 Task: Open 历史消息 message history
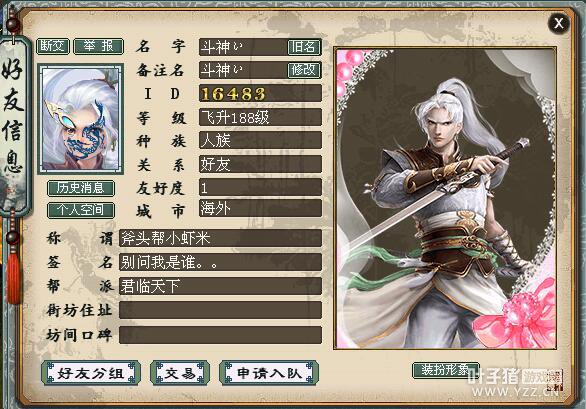pos(81,188)
